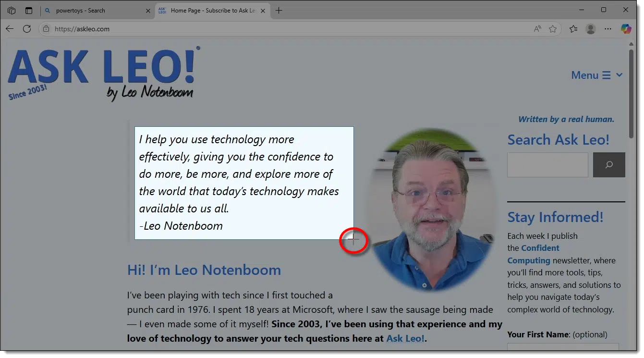
Task: Open the browser workspaces icon
Action: [12, 10]
